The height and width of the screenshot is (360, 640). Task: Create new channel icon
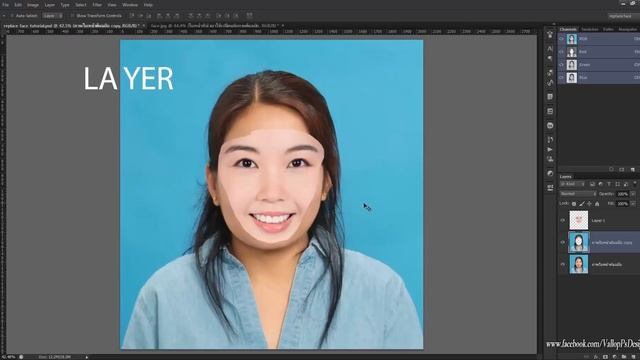(x=632, y=169)
